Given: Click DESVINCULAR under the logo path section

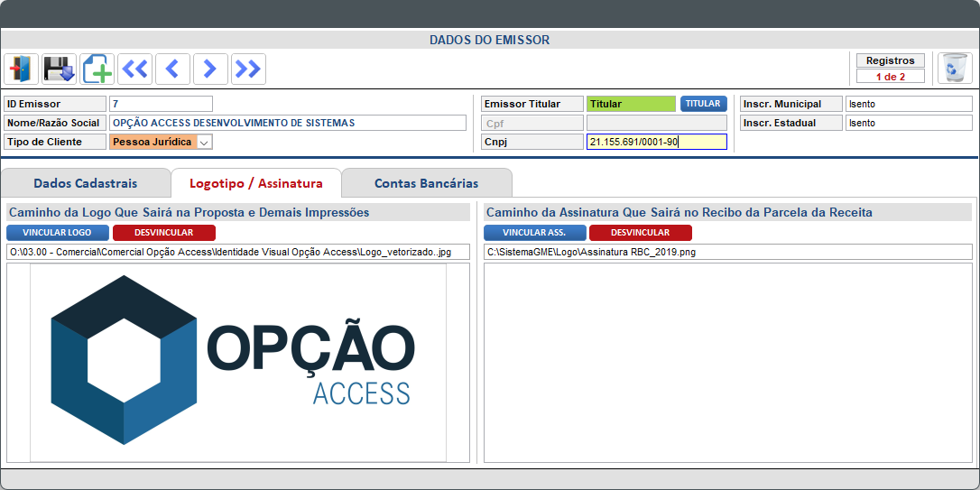Looking at the screenshot, I should coord(163,233).
